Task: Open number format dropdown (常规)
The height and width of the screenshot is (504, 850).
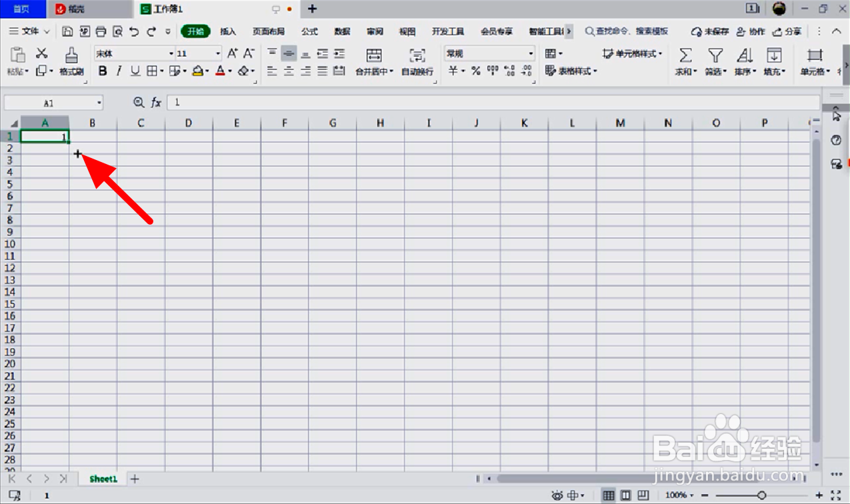Action: 531,53
